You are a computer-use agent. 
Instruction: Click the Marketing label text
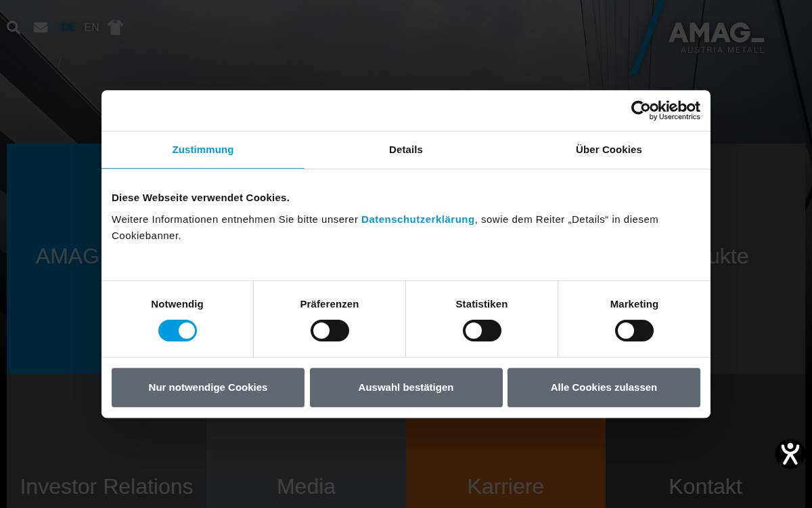click(x=634, y=304)
